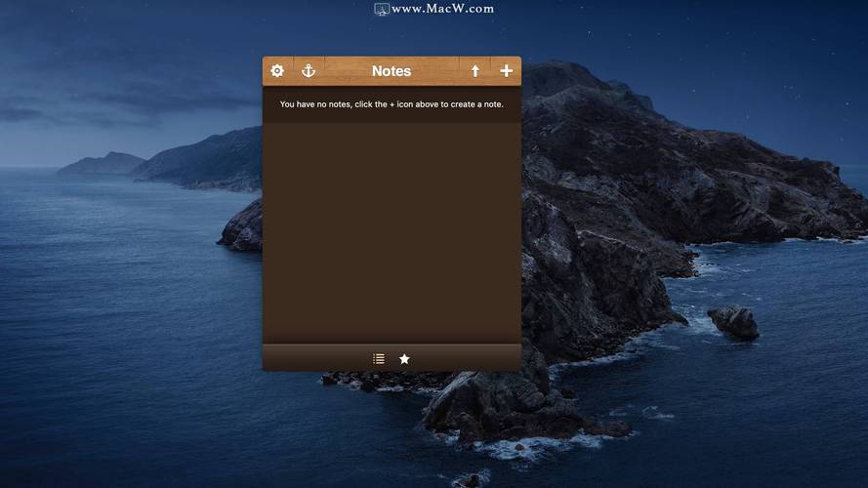Show starred notes using the star icon

(x=404, y=359)
